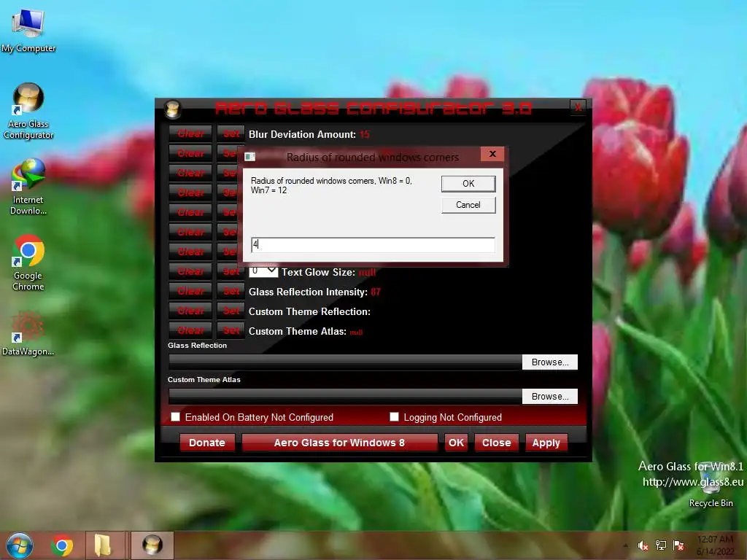Clear the Custom Theme Atlas setting
The image size is (747, 560).
190,330
